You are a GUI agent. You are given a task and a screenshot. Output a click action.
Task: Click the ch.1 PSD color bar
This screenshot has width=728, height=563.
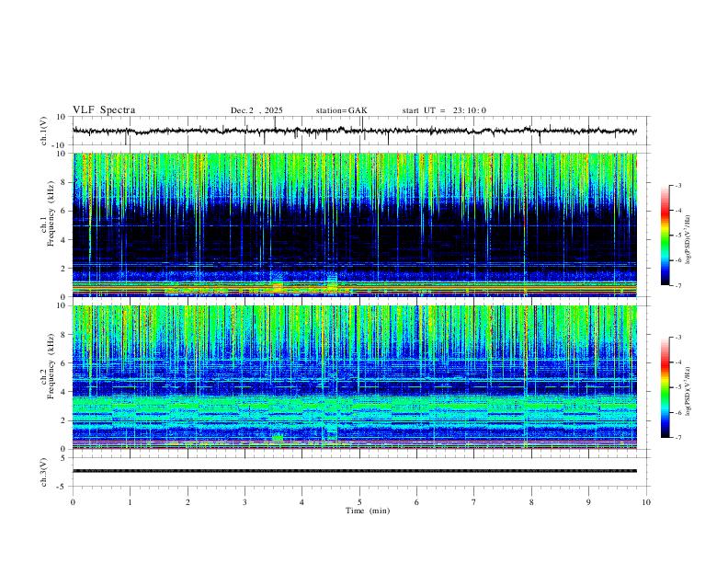pyautogui.click(x=665, y=236)
